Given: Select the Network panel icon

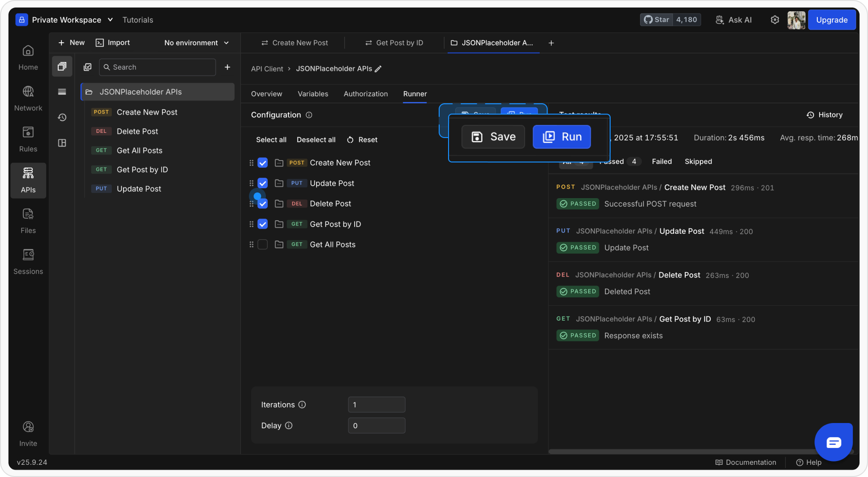Looking at the screenshot, I should 28,98.
